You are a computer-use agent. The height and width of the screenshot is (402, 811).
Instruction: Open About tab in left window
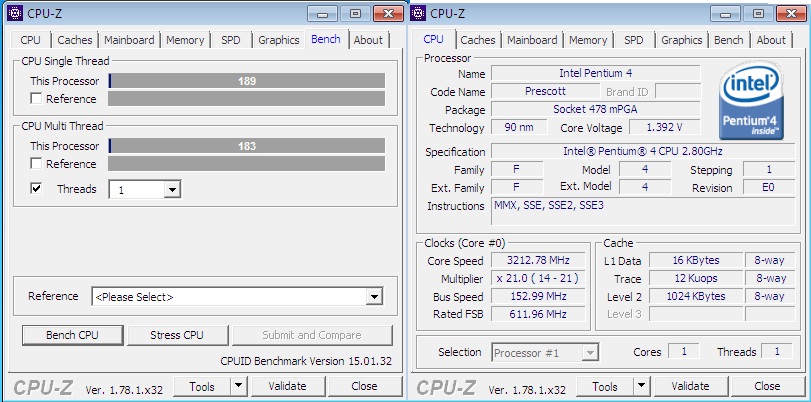tap(368, 40)
